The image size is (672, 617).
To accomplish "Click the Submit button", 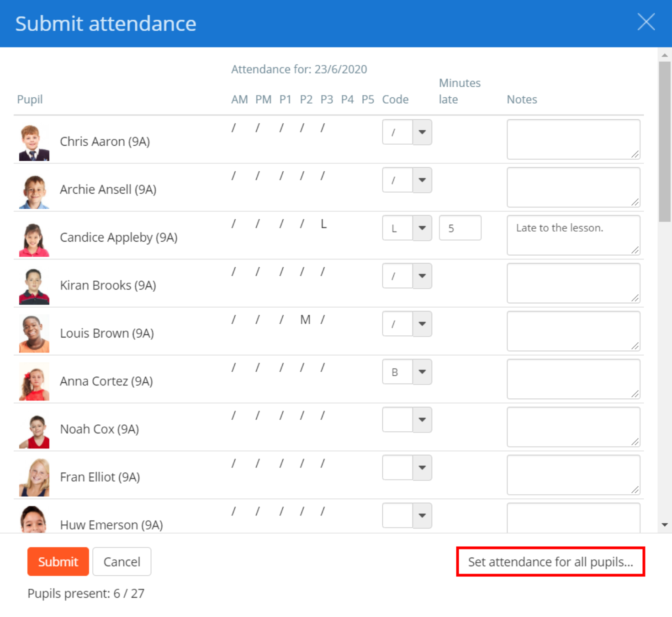I will [58, 561].
